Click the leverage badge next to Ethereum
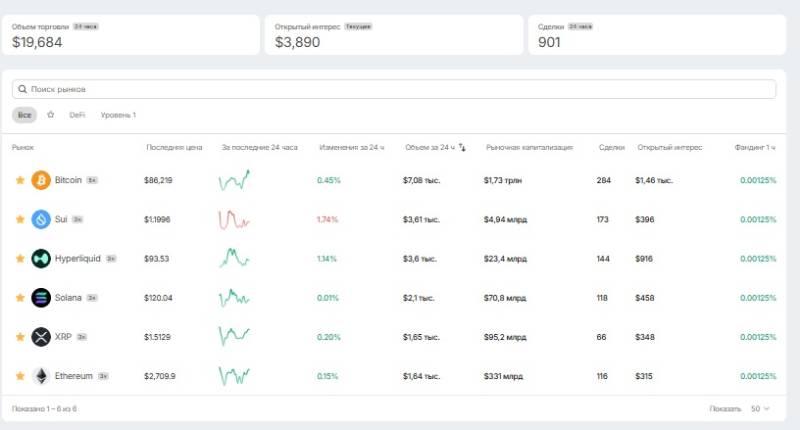The width and height of the screenshot is (800, 430). pyautogui.click(x=103, y=376)
